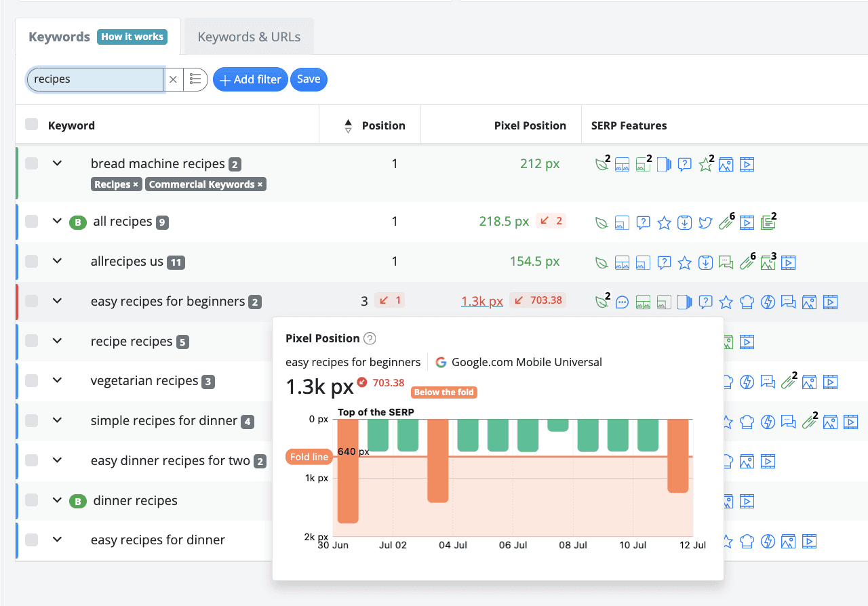Sort by the Position column header
Image resolution: width=868 pixels, height=606 pixels.
pyautogui.click(x=383, y=125)
